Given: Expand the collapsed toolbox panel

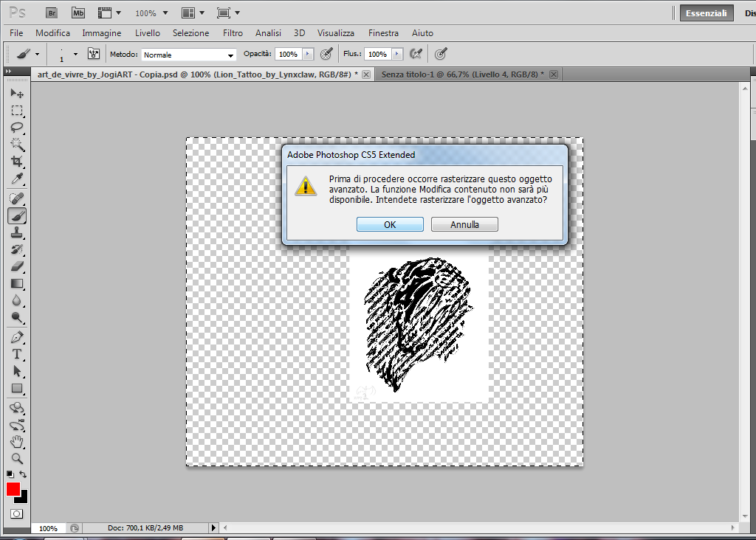Looking at the screenshot, I should pyautogui.click(x=8, y=72).
